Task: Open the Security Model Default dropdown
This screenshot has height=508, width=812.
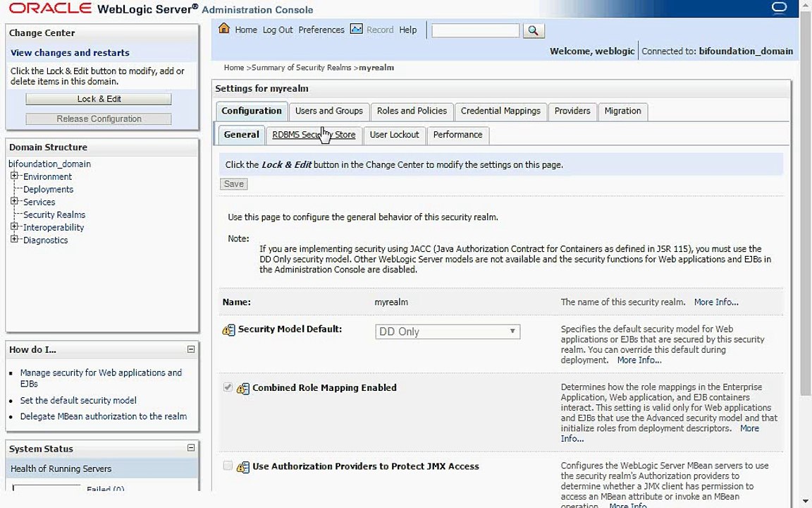Action: [448, 332]
